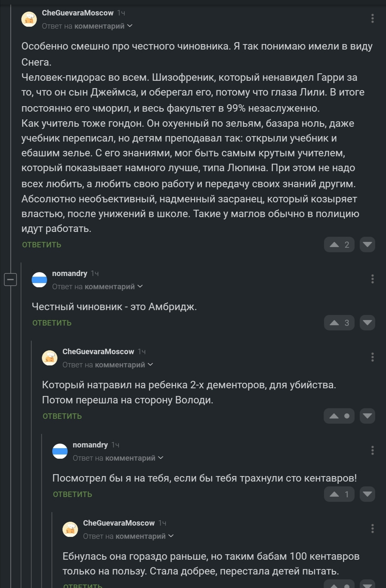Open options menu on last CheGuevaraMoscow comment
386x588 pixels.
[x=372, y=528]
